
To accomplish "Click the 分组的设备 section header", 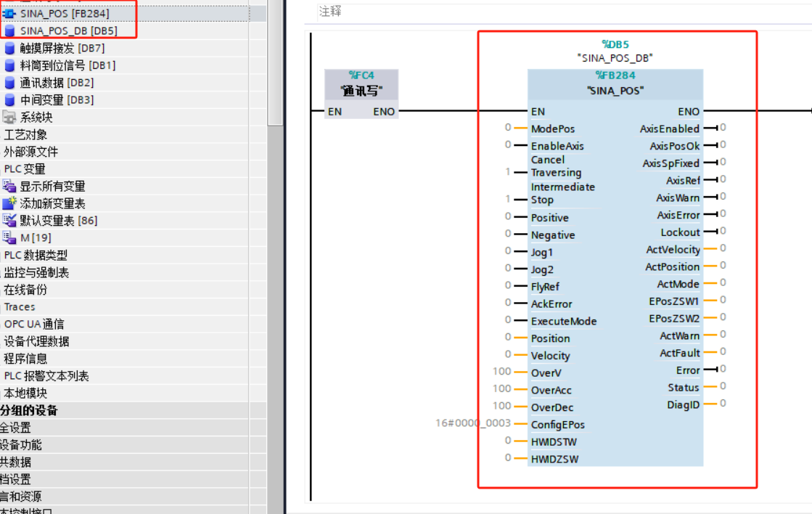I will (29, 410).
